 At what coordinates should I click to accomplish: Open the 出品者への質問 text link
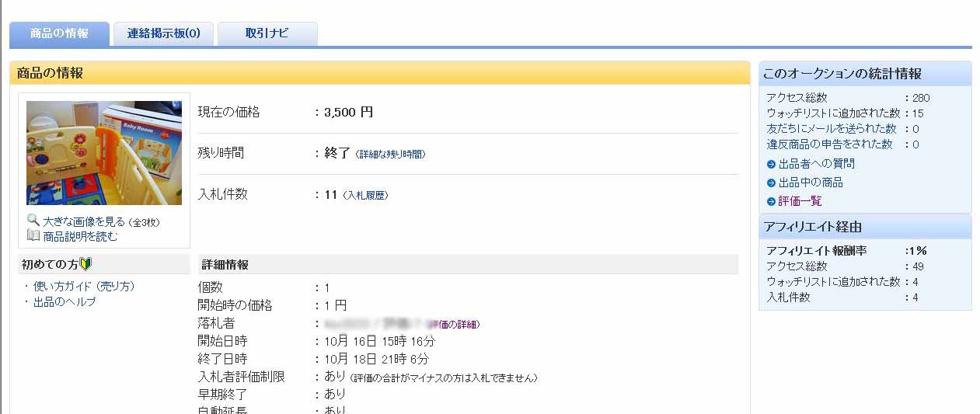point(816,164)
